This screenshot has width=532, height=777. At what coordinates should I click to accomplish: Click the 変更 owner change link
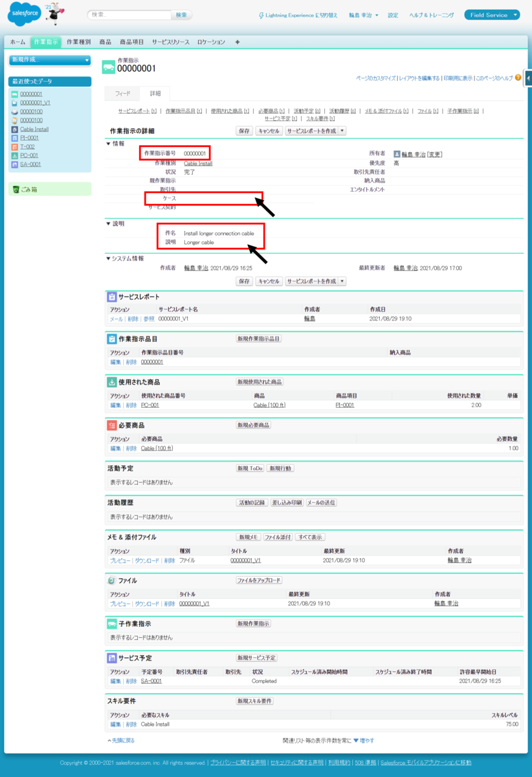[435, 154]
